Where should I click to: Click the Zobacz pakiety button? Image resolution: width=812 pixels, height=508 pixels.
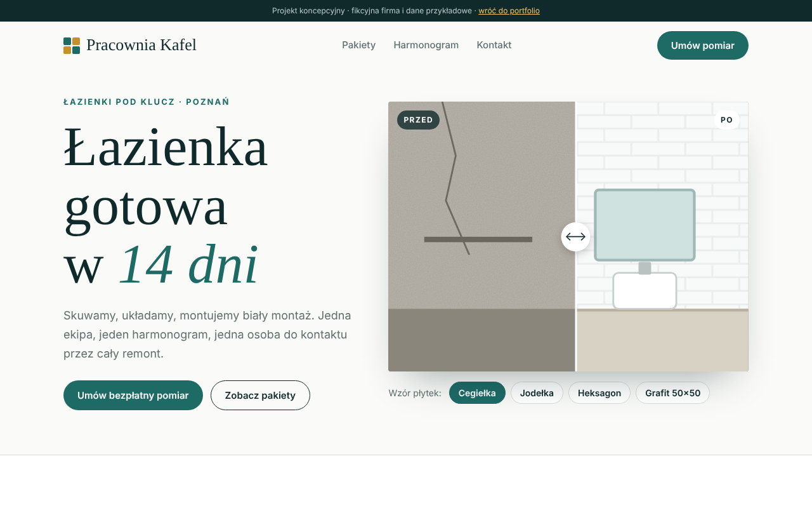(260, 395)
